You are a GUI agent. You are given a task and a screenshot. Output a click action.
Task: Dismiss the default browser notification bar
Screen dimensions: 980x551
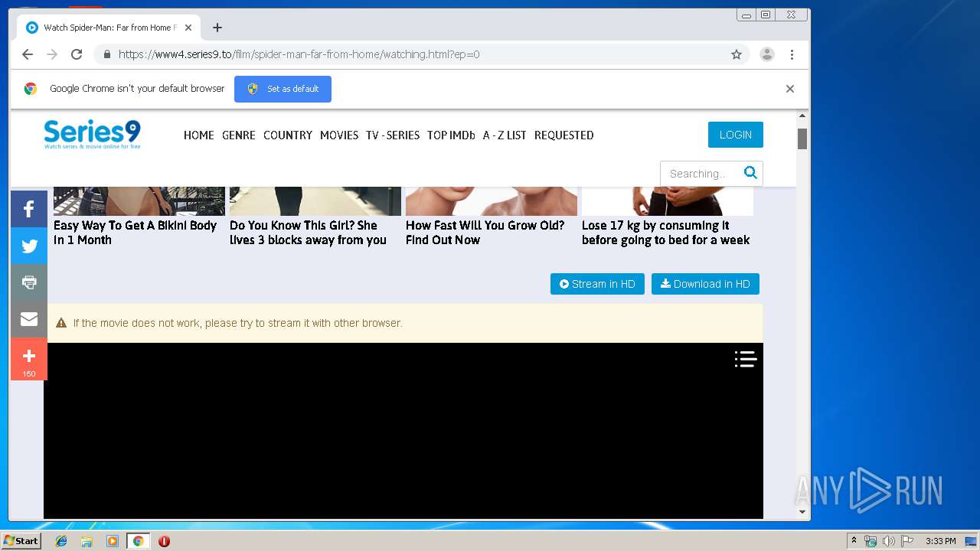click(x=790, y=89)
